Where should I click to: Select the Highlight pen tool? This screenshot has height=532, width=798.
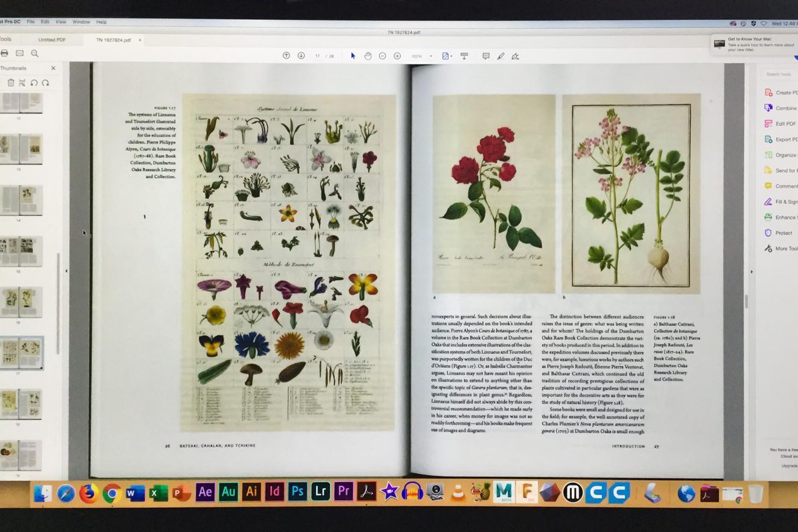(501, 56)
